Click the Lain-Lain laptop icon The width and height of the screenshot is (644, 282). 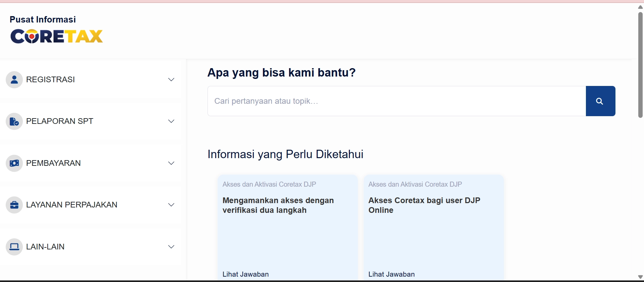pyautogui.click(x=14, y=247)
